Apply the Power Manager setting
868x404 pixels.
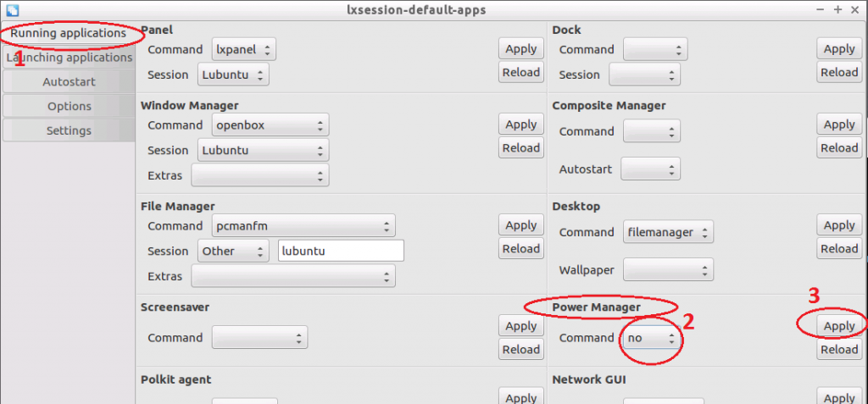tap(839, 326)
